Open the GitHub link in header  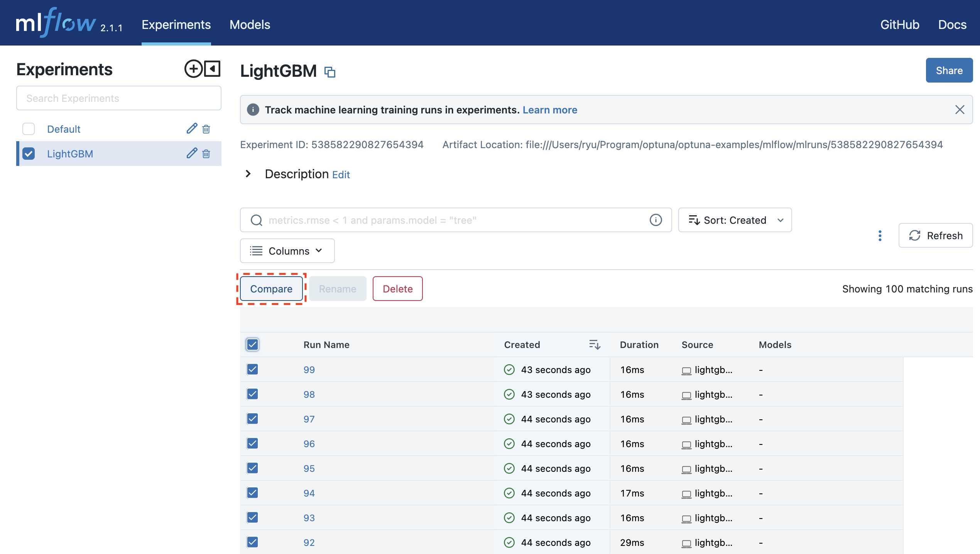[x=900, y=25]
